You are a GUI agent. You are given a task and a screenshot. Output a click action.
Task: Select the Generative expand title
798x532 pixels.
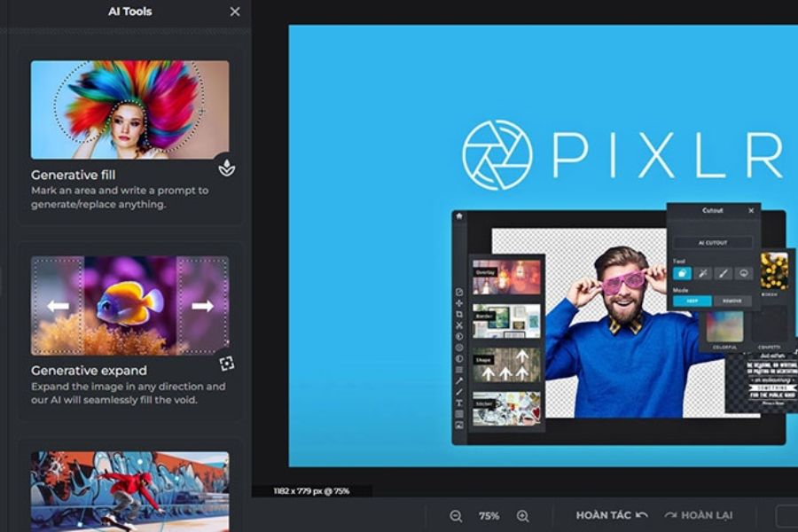89,370
